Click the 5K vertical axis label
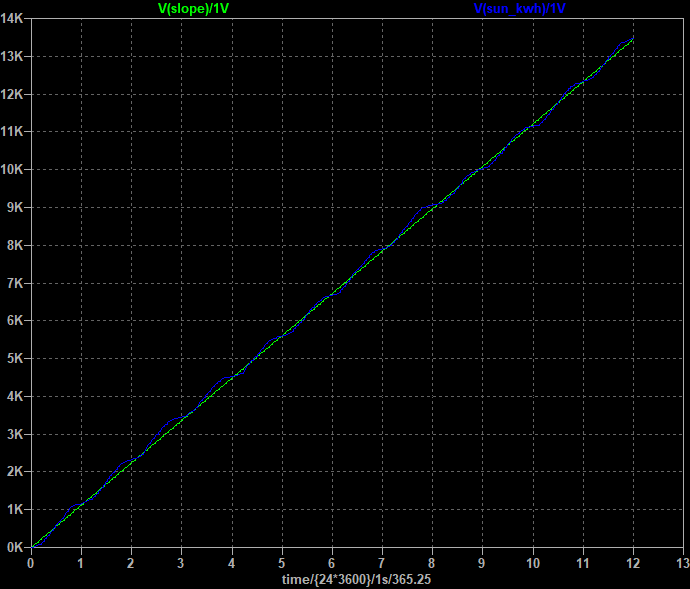Viewport: 690px width, 589px height. click(x=15, y=358)
